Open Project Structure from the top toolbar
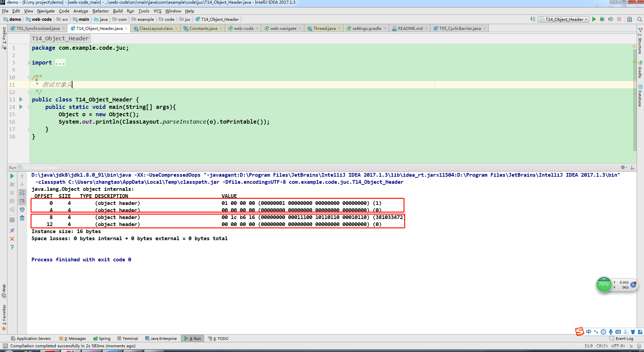This screenshot has height=352, width=644. point(630,19)
